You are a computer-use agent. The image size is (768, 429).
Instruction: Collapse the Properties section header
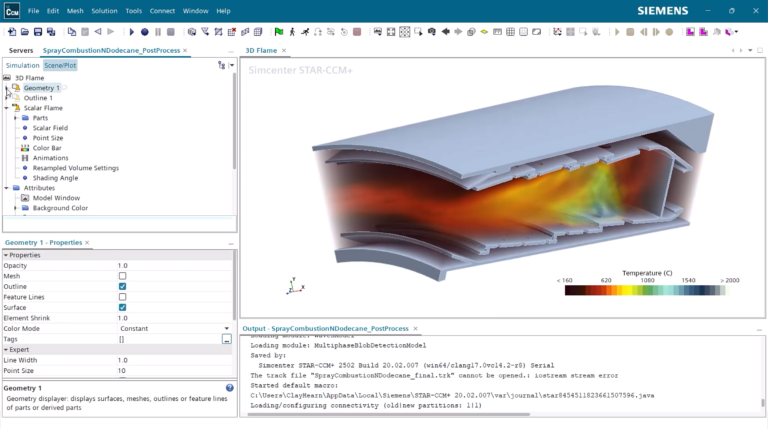pyautogui.click(x=6, y=255)
